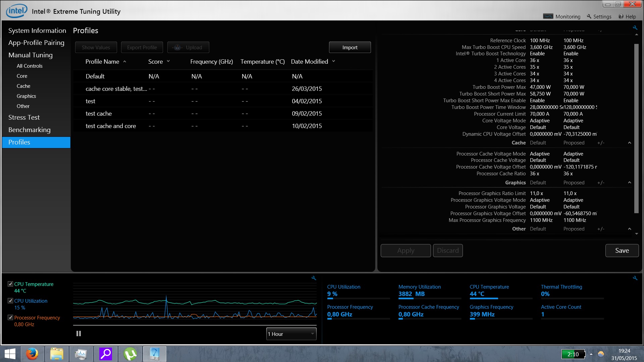Image resolution: width=644 pixels, height=362 pixels.
Task: Open Firefox from taskbar
Action: (x=32, y=354)
